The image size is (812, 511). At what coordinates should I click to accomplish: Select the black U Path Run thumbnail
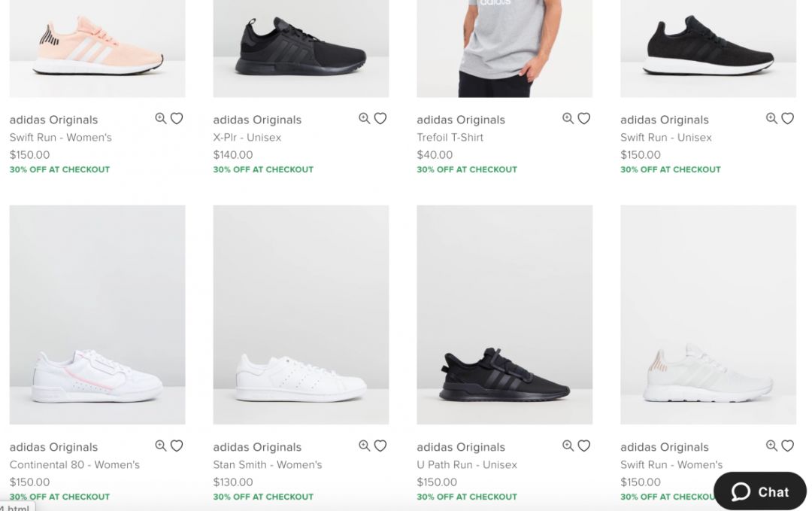(504, 316)
